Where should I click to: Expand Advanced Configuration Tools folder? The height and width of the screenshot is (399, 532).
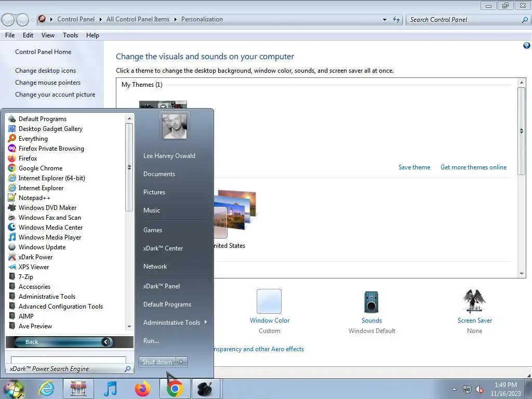[61, 306]
